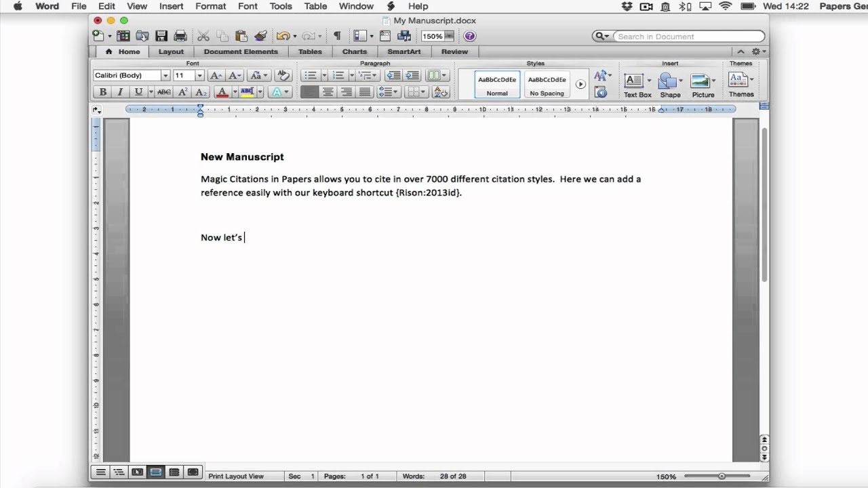
Task: Click the Clear Formatting icon
Action: click(283, 75)
